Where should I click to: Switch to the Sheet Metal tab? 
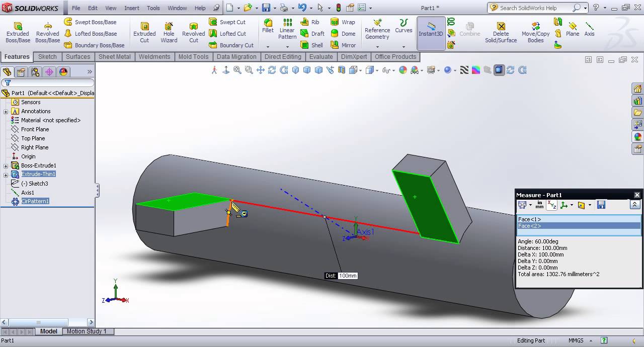114,57
